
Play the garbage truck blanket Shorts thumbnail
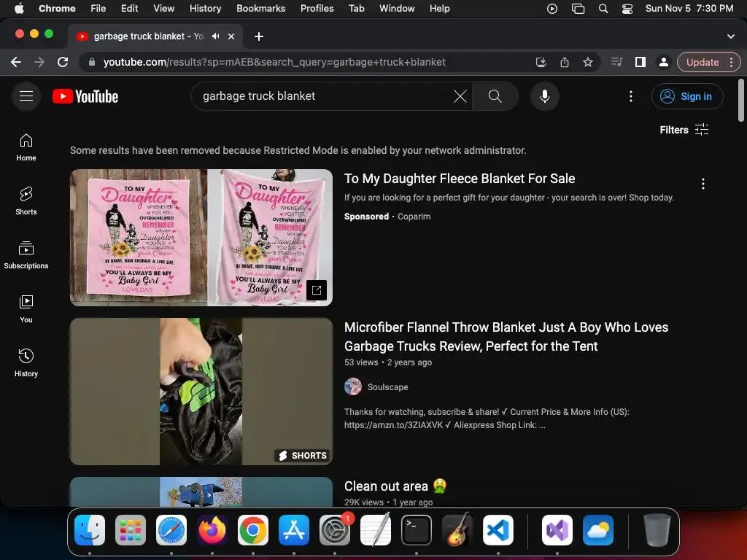201,392
